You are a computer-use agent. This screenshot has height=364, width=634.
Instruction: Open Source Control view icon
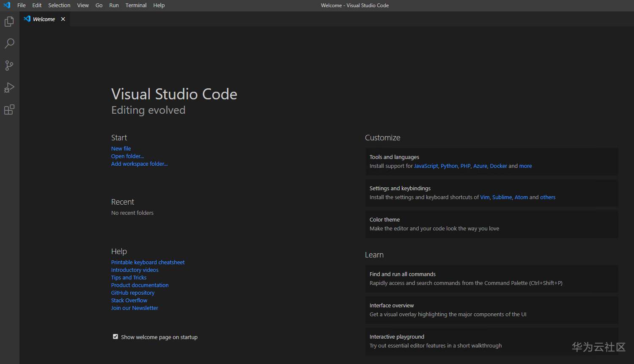[9, 66]
